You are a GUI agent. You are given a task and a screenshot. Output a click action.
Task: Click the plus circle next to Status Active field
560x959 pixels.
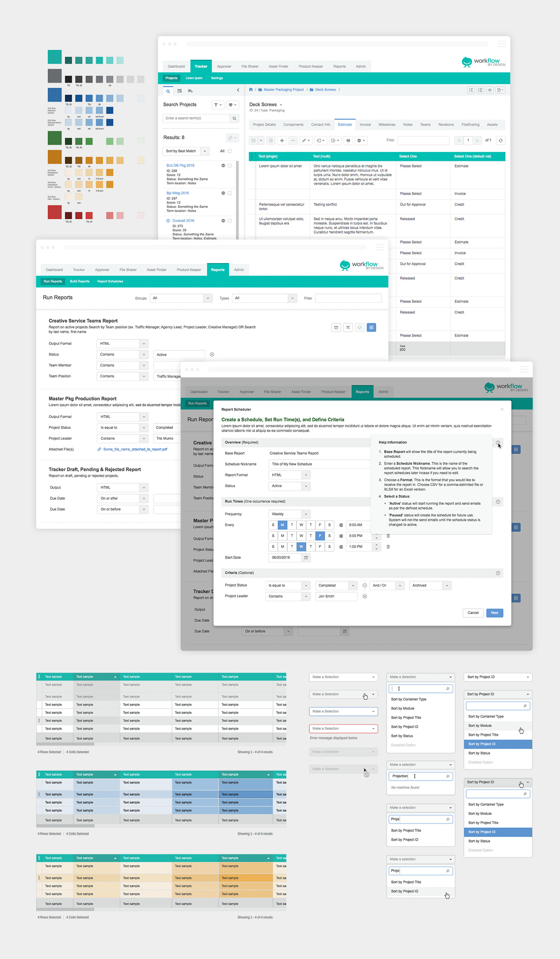(212, 355)
